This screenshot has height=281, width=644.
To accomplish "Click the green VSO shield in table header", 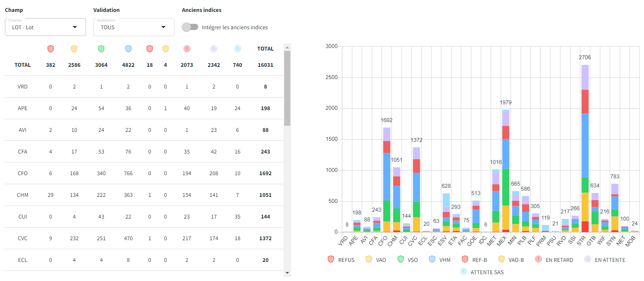I will pos(101,49).
